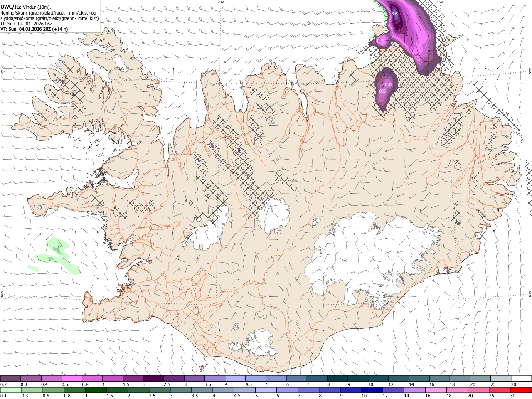
Task: Click the 3.6 snowfall value label
Action: (x=395, y=14)
